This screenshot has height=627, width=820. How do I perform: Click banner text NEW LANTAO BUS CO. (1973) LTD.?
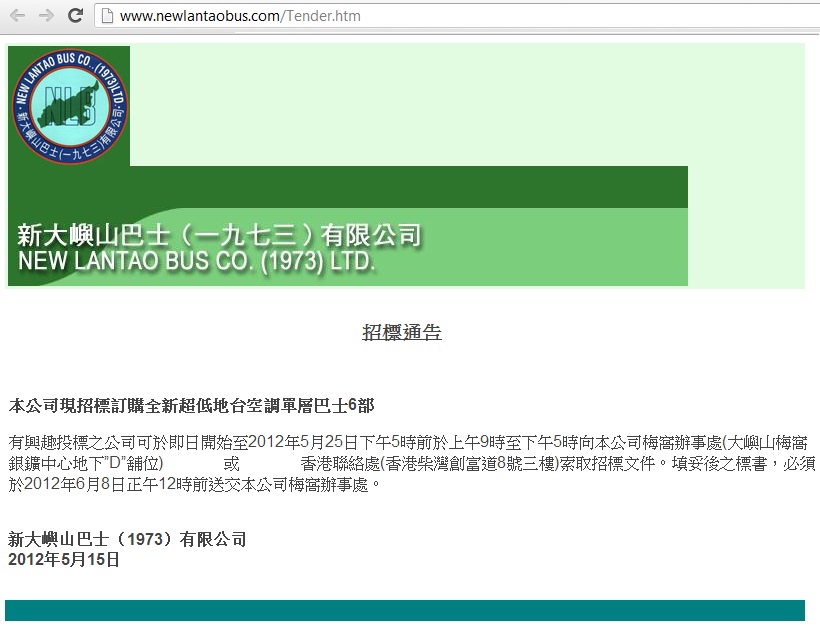(x=197, y=261)
